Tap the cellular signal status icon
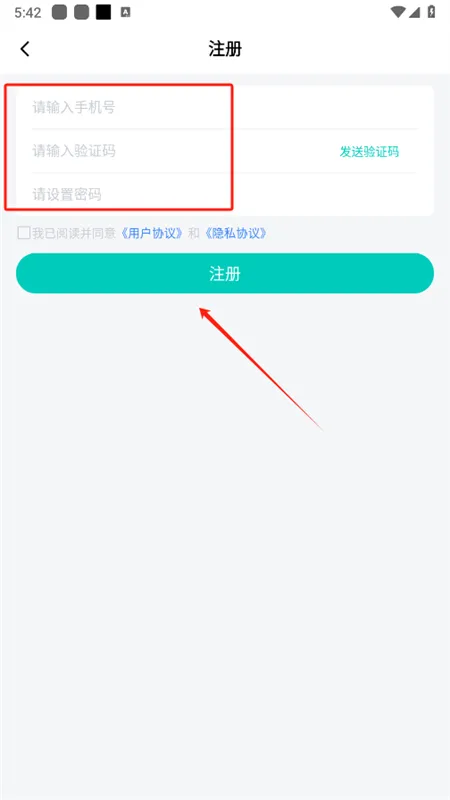The width and height of the screenshot is (450, 800). [414, 12]
